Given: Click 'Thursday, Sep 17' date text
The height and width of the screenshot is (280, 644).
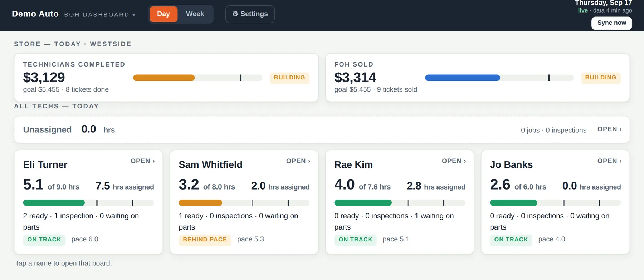Looking at the screenshot, I should tap(604, 3).
